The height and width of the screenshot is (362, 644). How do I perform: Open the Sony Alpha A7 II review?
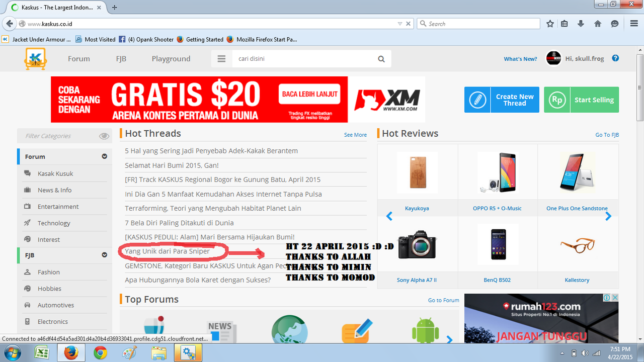pyautogui.click(x=417, y=280)
